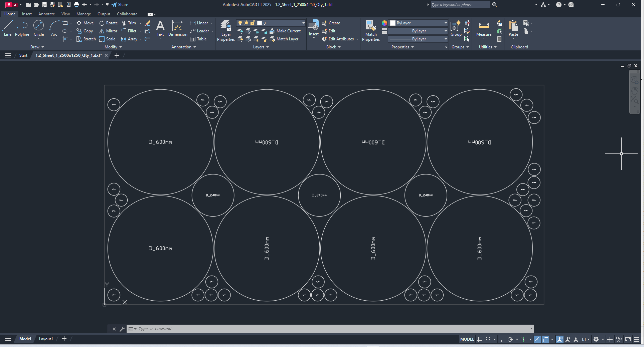
Task: Insert a Table
Action: click(x=198, y=39)
